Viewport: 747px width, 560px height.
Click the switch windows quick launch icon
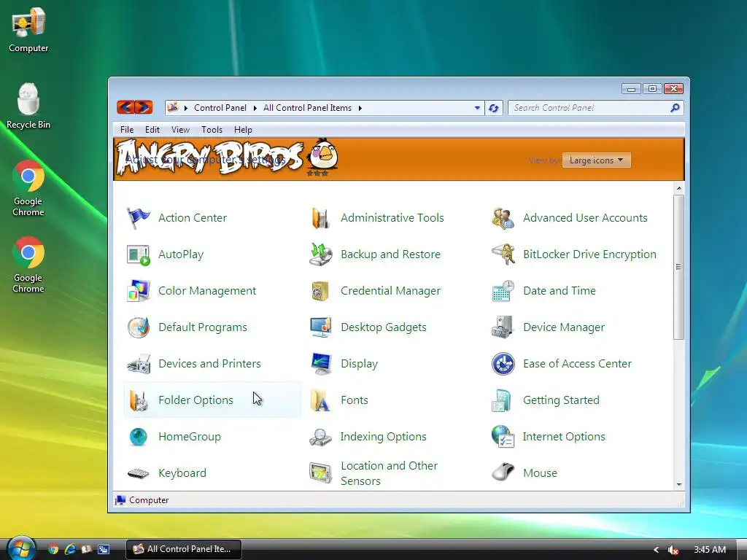pyautogui.click(x=104, y=549)
